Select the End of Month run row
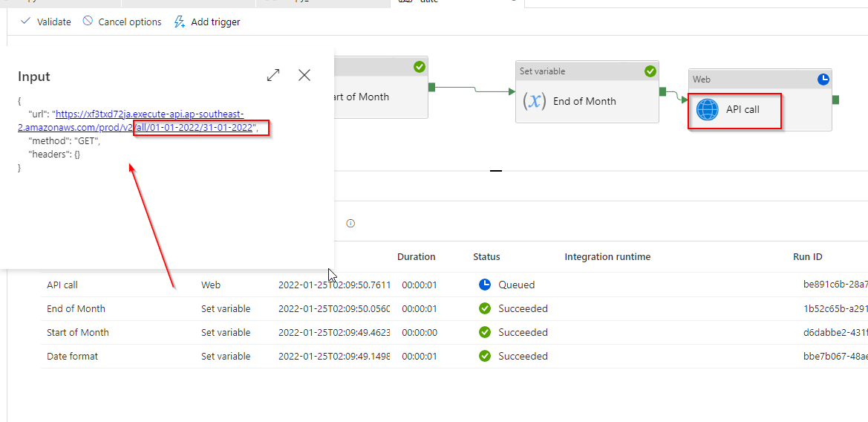 point(454,308)
